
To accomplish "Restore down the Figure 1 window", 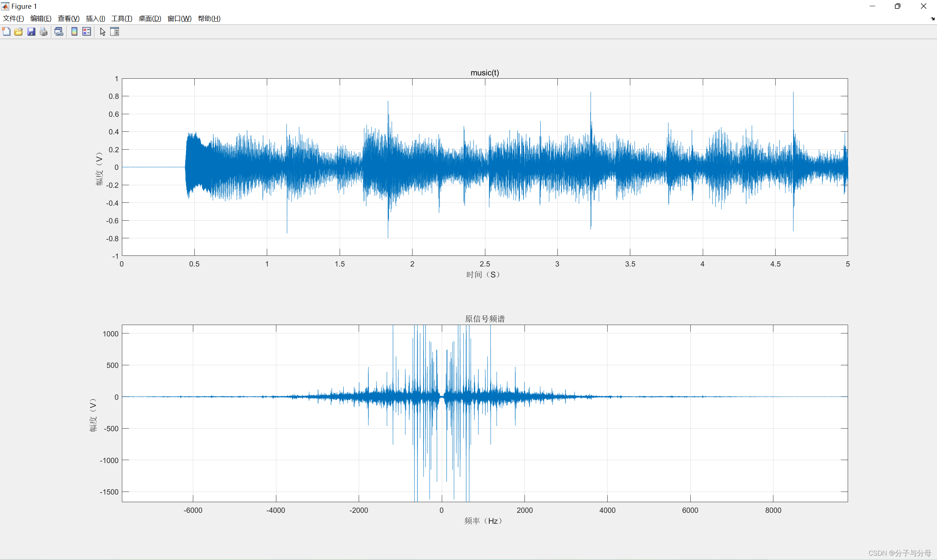I will 898,6.
